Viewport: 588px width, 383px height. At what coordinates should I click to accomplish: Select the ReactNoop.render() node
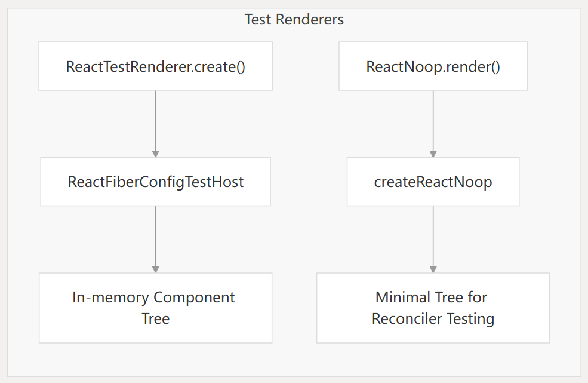[x=433, y=66]
